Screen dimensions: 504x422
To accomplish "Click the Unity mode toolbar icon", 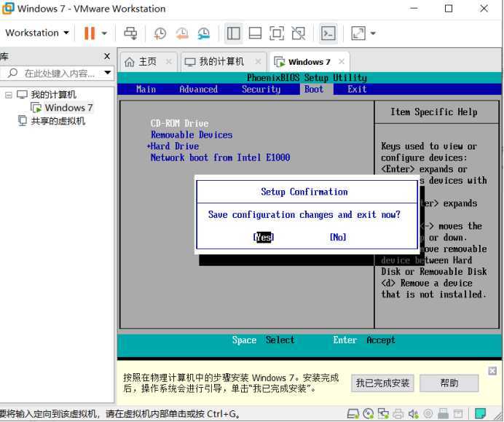I will click(x=299, y=33).
